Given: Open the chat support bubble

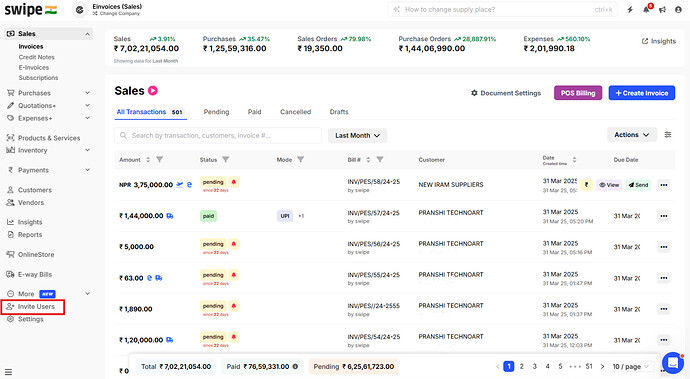Looking at the screenshot, I should pos(672,363).
